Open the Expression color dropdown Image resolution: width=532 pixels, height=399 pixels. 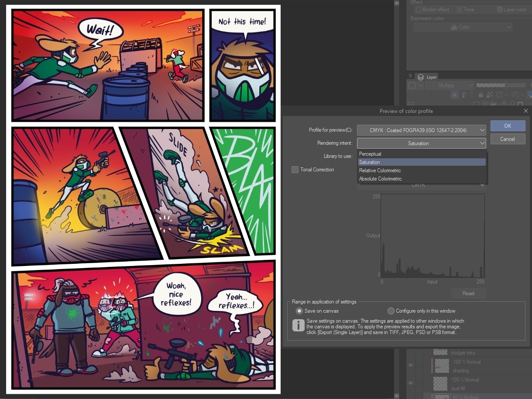[x=463, y=27]
